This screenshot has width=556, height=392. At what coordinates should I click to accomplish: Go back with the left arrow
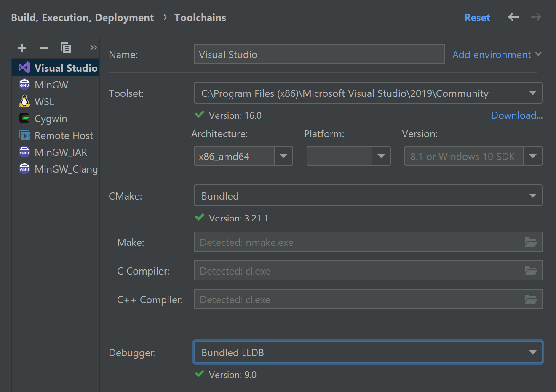(513, 17)
